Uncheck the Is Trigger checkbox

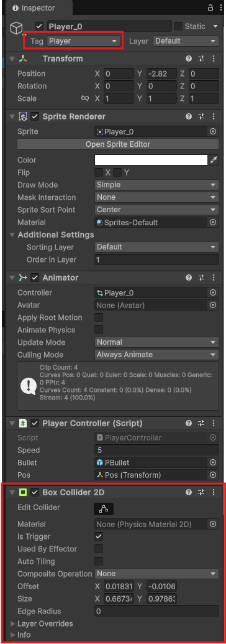pos(99,536)
